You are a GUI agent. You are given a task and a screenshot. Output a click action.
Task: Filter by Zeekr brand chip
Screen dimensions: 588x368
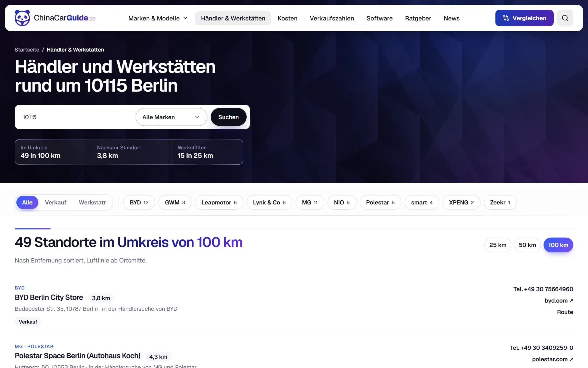tap(500, 202)
